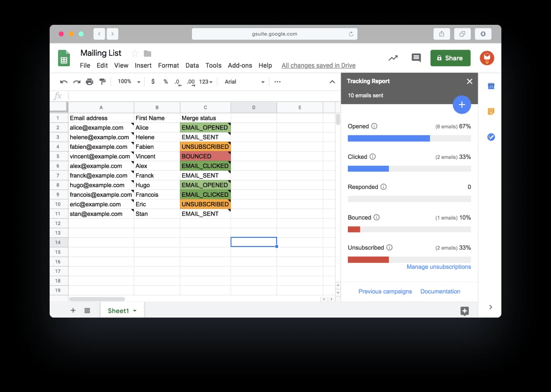Click the Explore icon at bottom right
This screenshot has width=551, height=392.
point(465,311)
